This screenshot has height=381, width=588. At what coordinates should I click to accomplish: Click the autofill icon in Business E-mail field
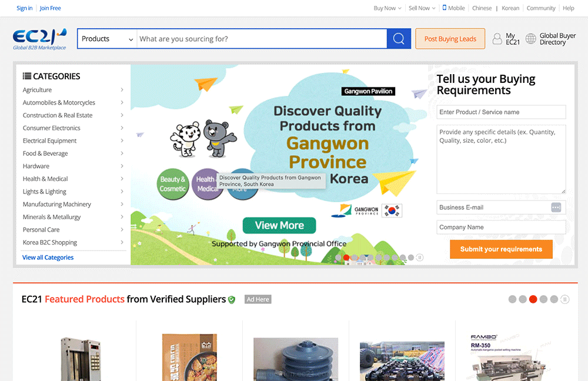point(556,208)
